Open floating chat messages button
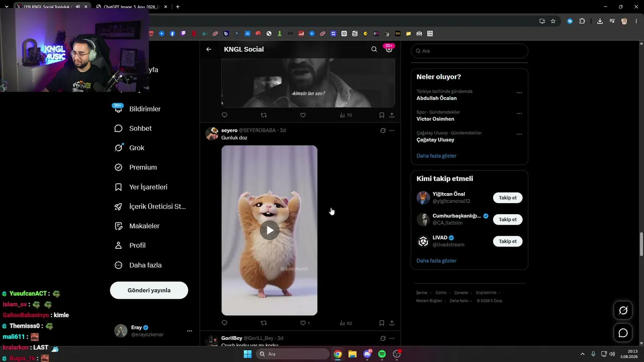The image size is (644, 362). [x=623, y=333]
